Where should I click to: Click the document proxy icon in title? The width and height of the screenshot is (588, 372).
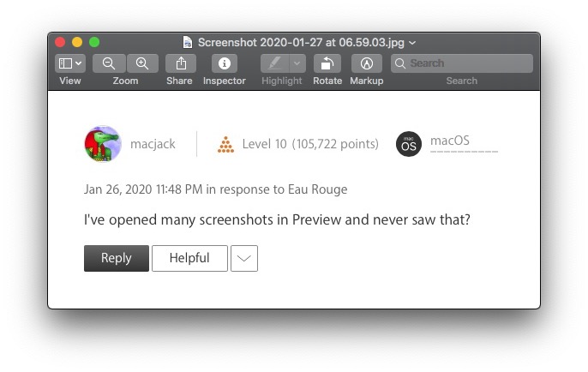[x=188, y=42]
